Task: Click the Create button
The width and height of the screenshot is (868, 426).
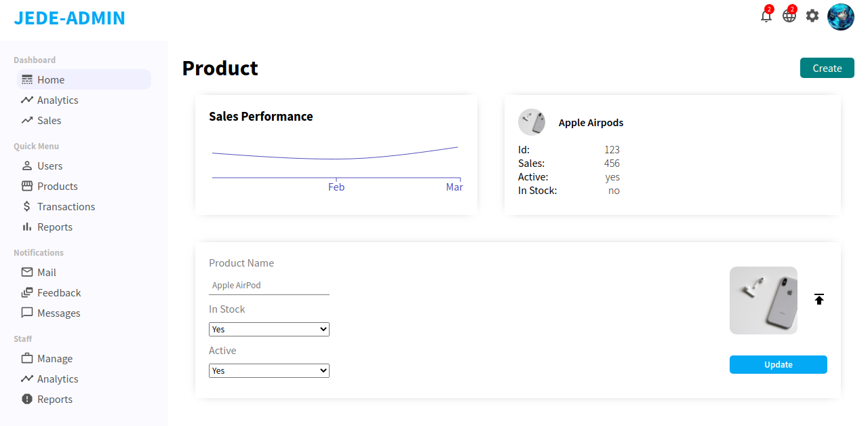Action: click(x=827, y=68)
